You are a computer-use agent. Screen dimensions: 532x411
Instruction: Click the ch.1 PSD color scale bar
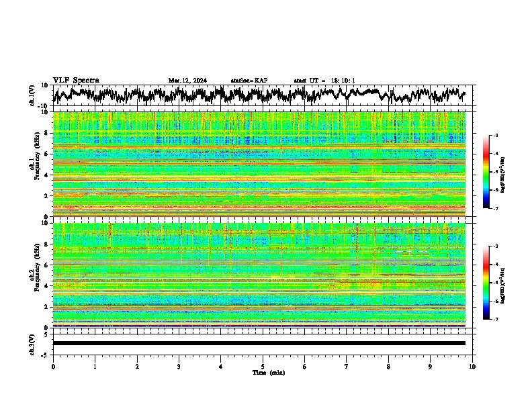486,172
